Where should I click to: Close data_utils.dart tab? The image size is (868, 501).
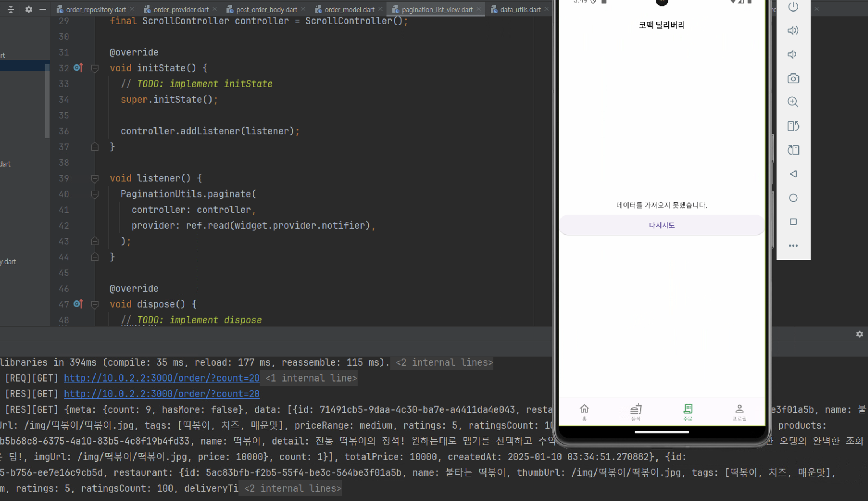[547, 9]
